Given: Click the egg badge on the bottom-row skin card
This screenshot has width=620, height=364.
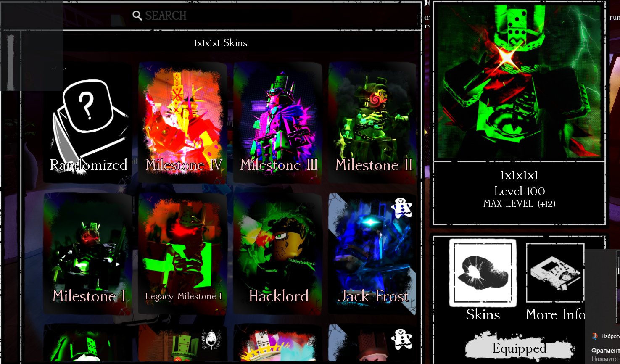Looking at the screenshot, I should click(211, 339).
